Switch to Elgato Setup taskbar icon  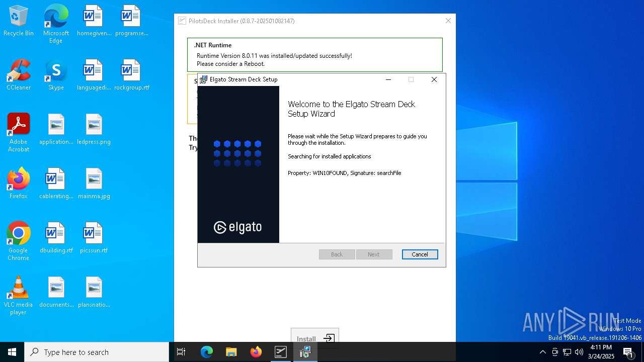(305, 352)
